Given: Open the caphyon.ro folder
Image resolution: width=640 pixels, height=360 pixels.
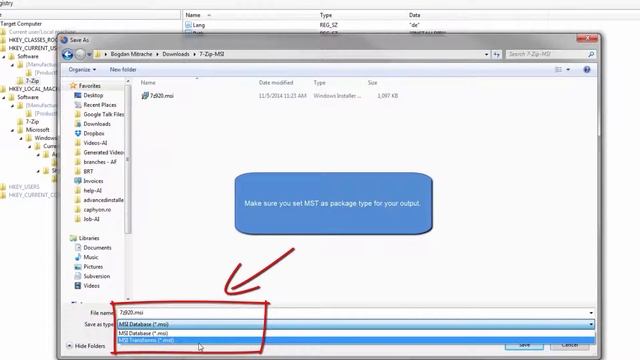Looking at the screenshot, I should (x=97, y=209).
